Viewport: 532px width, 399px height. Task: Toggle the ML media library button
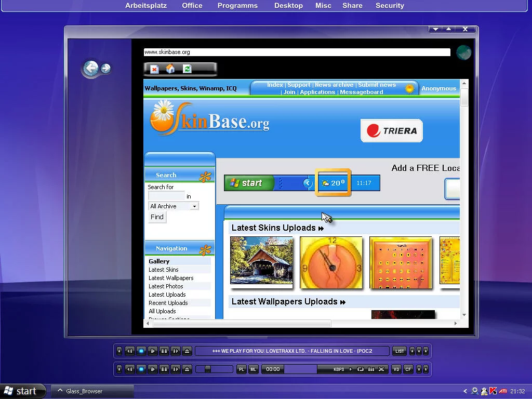point(254,369)
